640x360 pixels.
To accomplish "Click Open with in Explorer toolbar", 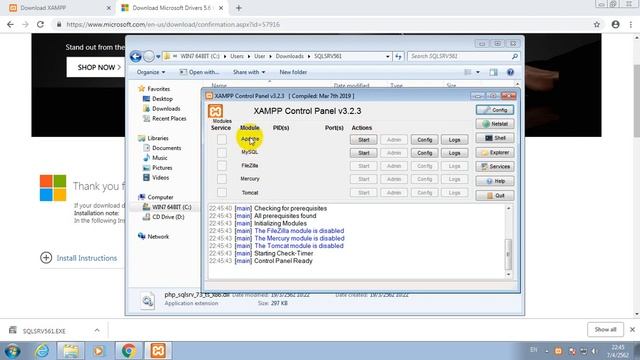I will [x=199, y=72].
